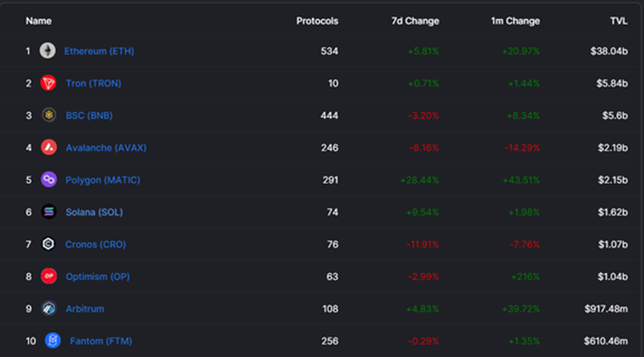This screenshot has width=644, height=357.
Task: Open the Fantom (FTM) link
Action: (101, 341)
